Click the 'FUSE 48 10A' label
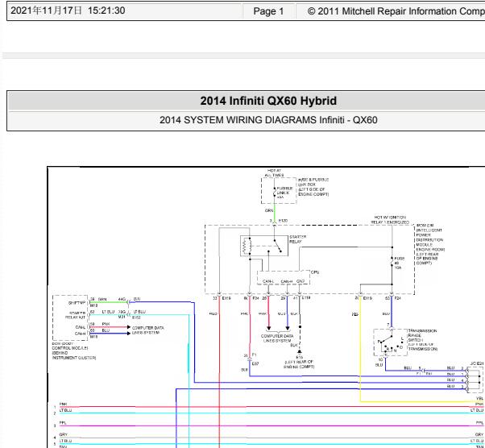 [400, 263]
